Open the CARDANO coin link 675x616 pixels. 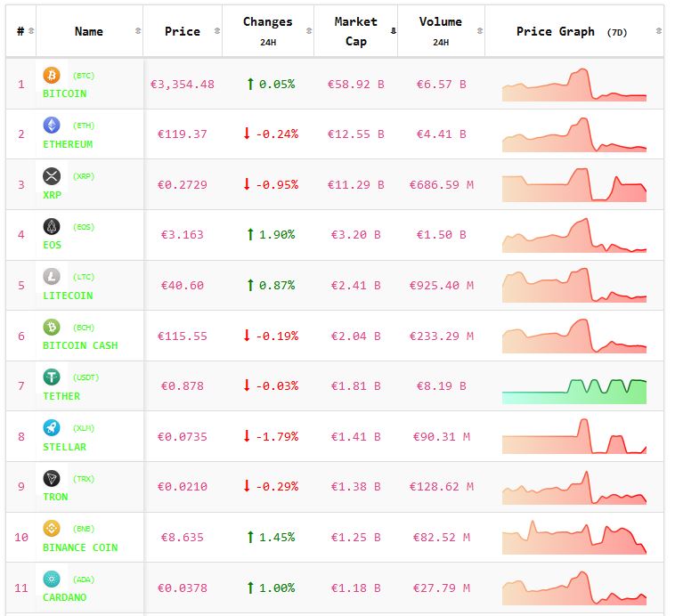tap(65, 597)
